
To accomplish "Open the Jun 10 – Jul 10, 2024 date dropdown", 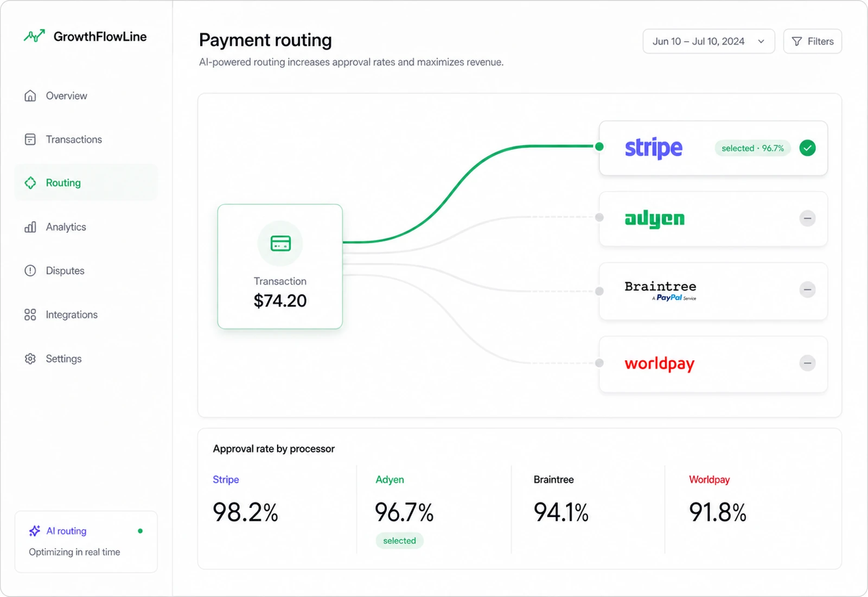I will click(x=709, y=41).
